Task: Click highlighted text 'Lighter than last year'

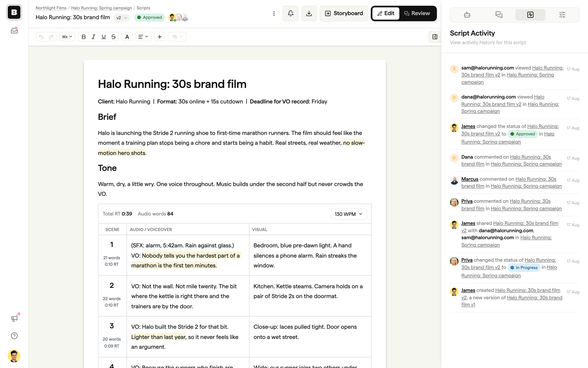Action: click(158, 337)
